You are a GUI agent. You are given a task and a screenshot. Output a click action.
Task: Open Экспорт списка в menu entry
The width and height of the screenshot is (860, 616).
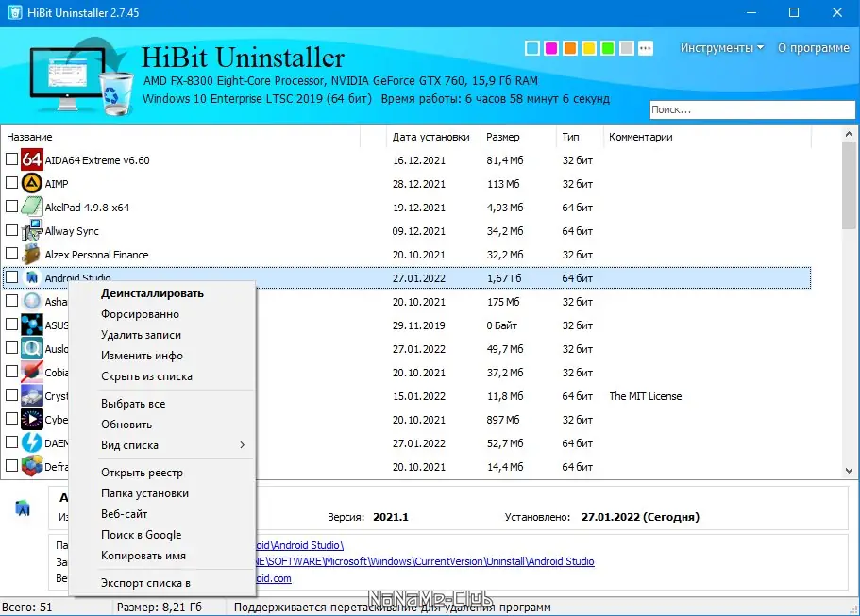click(162, 583)
